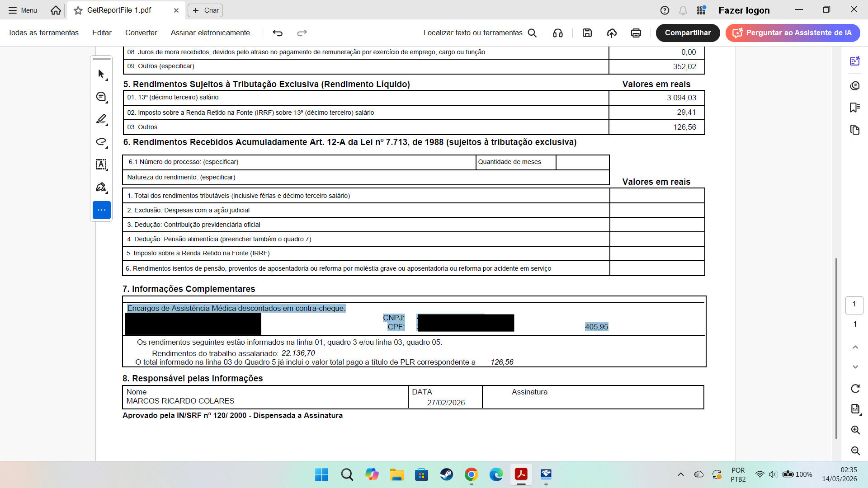This screenshot has width=868, height=488.
Task: Undo the last action
Action: [278, 33]
